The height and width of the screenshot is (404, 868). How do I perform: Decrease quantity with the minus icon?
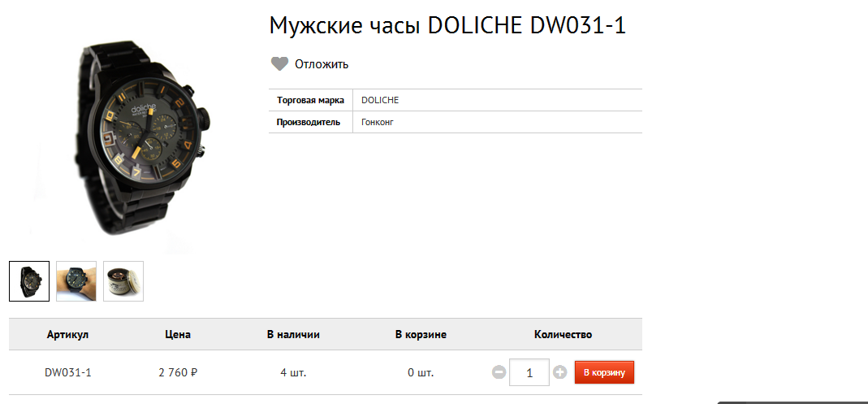click(x=499, y=372)
